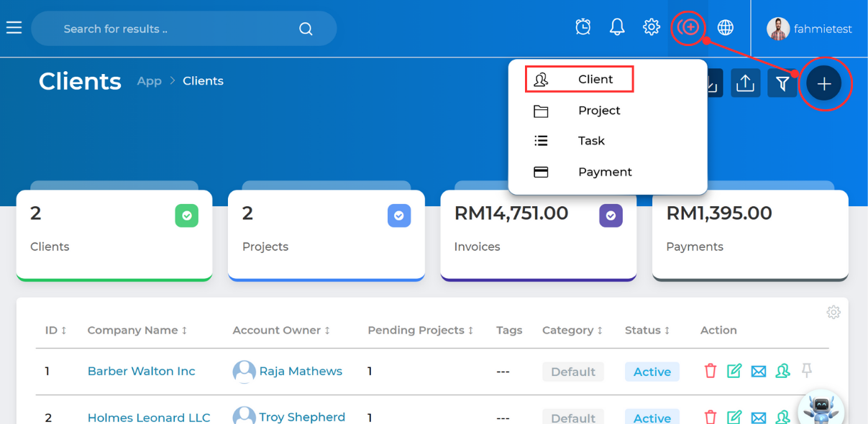Delete Holmes Leonard LLC with trash icon
868x424 pixels.
[711, 417]
